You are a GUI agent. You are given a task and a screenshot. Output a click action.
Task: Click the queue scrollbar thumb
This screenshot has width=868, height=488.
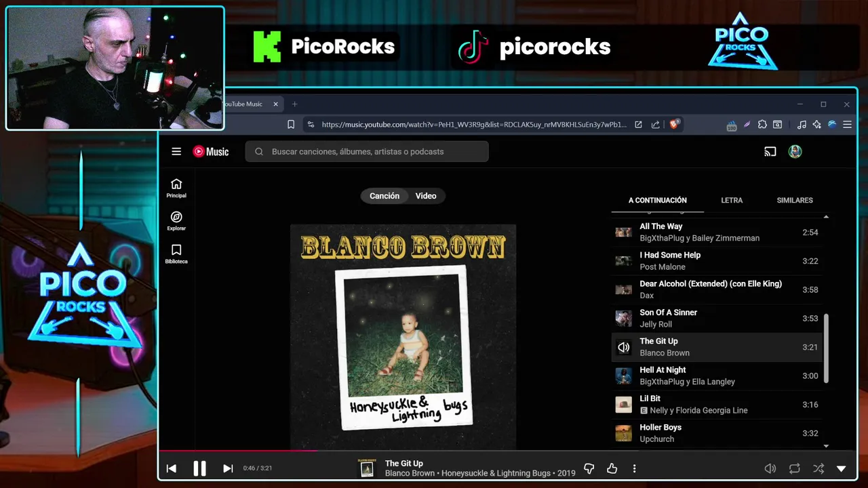826,348
